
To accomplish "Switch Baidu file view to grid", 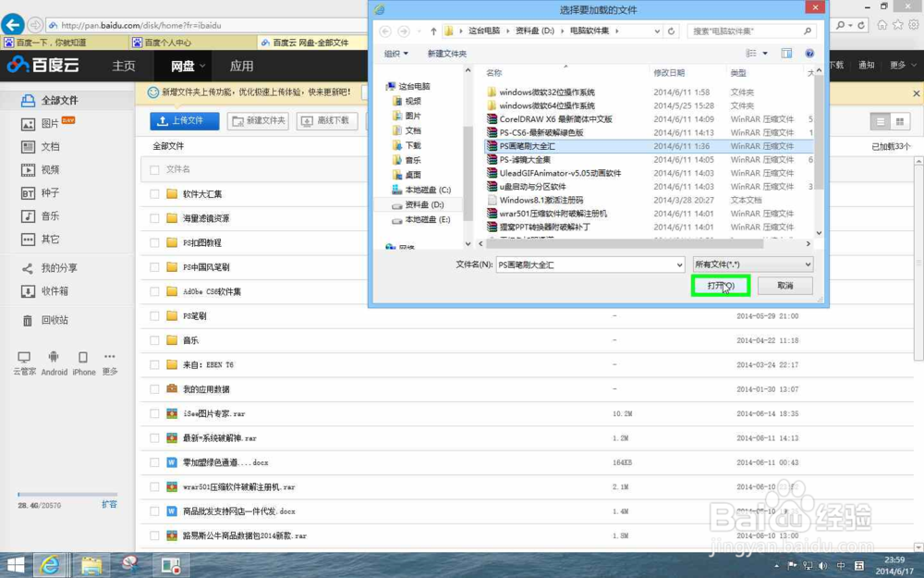I will coord(899,121).
